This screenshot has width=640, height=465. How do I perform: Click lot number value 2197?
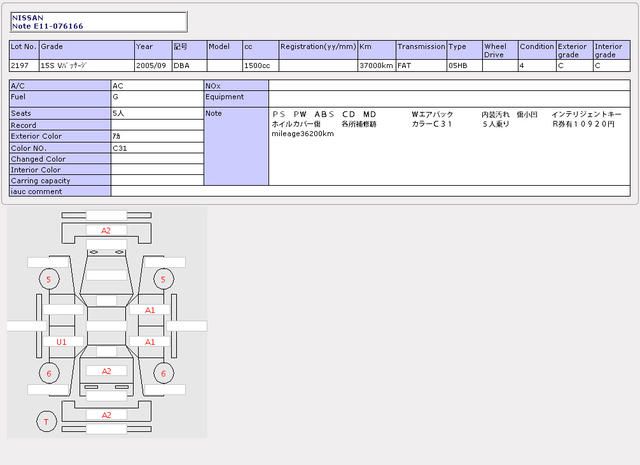[24, 66]
